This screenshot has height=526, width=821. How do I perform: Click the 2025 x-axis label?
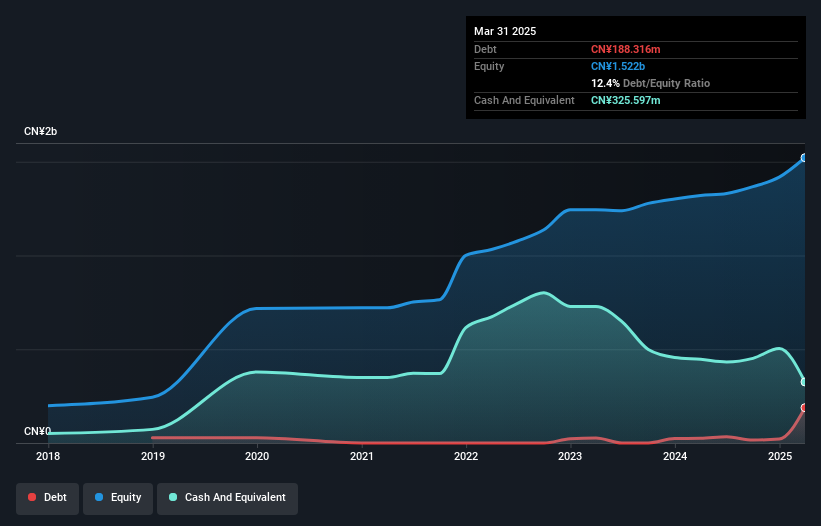(x=780, y=456)
